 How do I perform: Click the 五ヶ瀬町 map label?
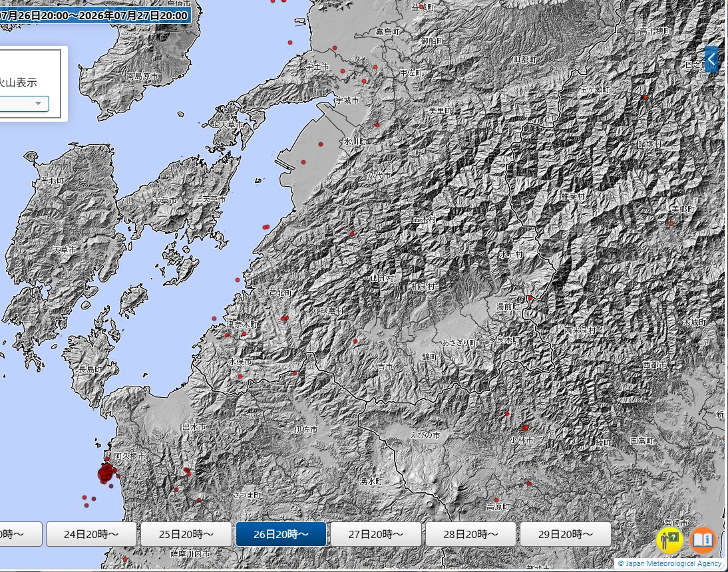pyautogui.click(x=595, y=89)
